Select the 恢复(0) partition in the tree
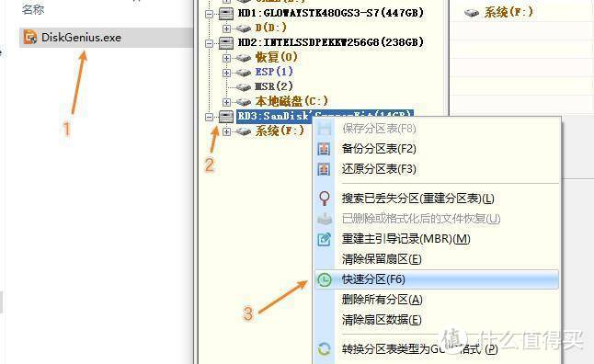 tap(276, 57)
